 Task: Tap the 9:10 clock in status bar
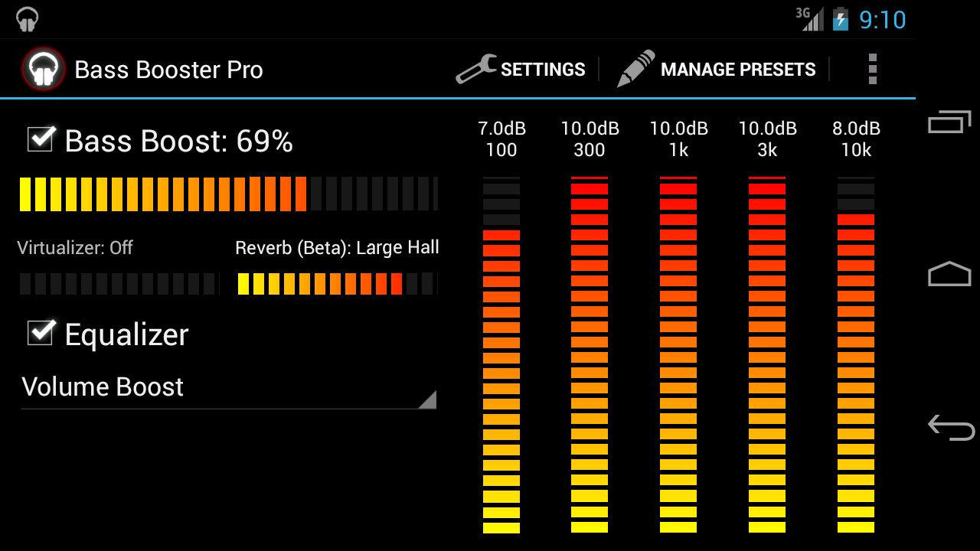pos(882,20)
